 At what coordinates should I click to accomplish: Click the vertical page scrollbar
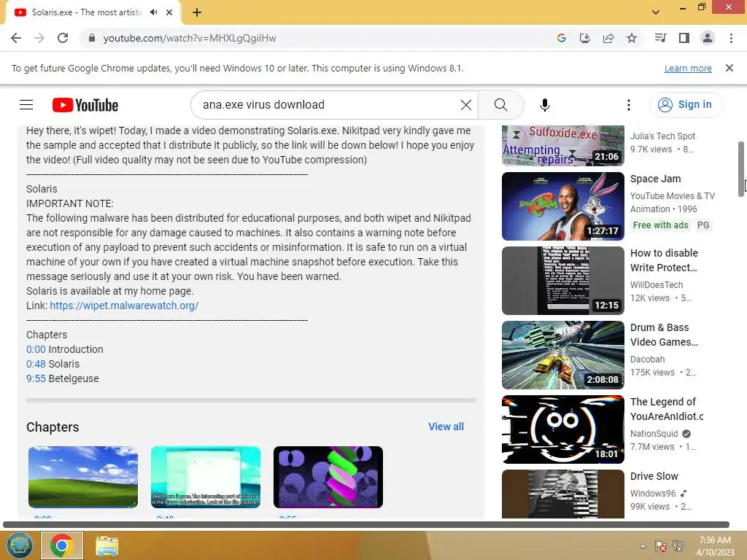coord(741,168)
